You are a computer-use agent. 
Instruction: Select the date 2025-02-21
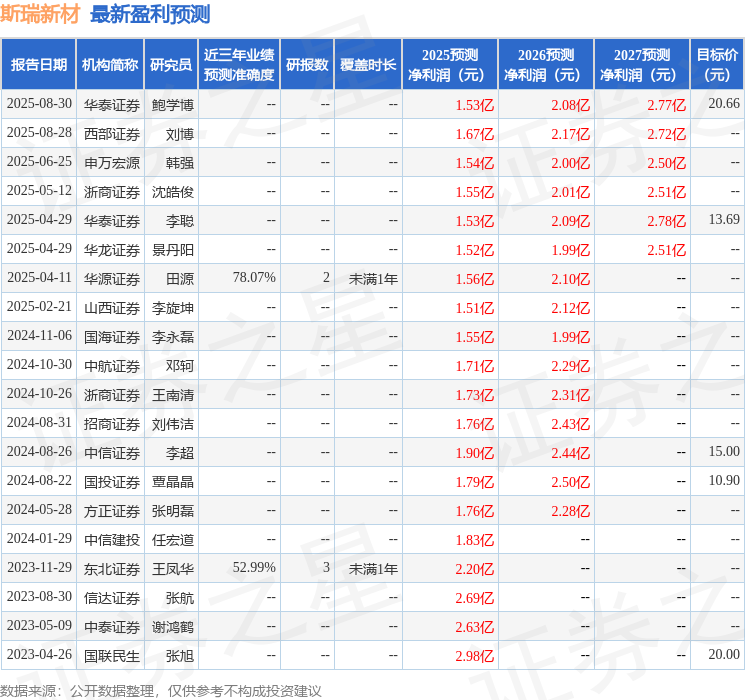[39, 307]
